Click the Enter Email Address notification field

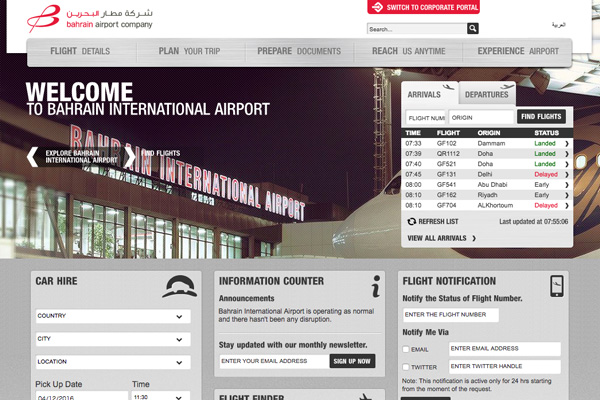(505, 349)
